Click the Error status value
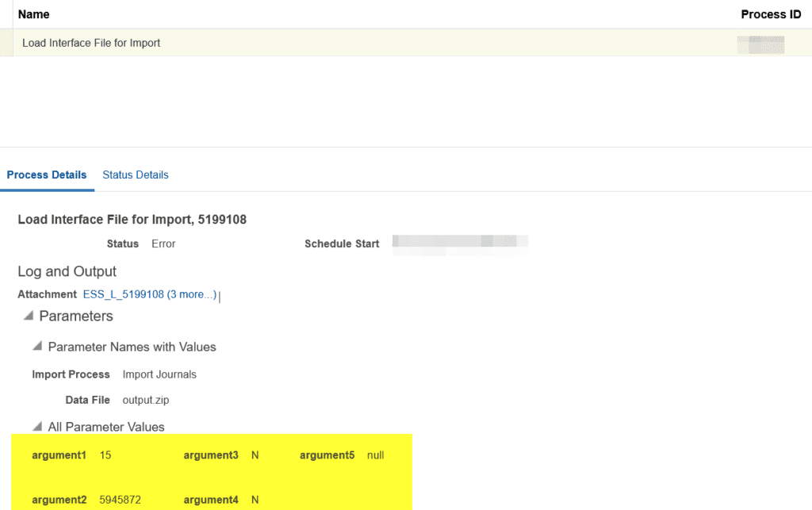The height and width of the screenshot is (510, 812). pyautogui.click(x=163, y=243)
